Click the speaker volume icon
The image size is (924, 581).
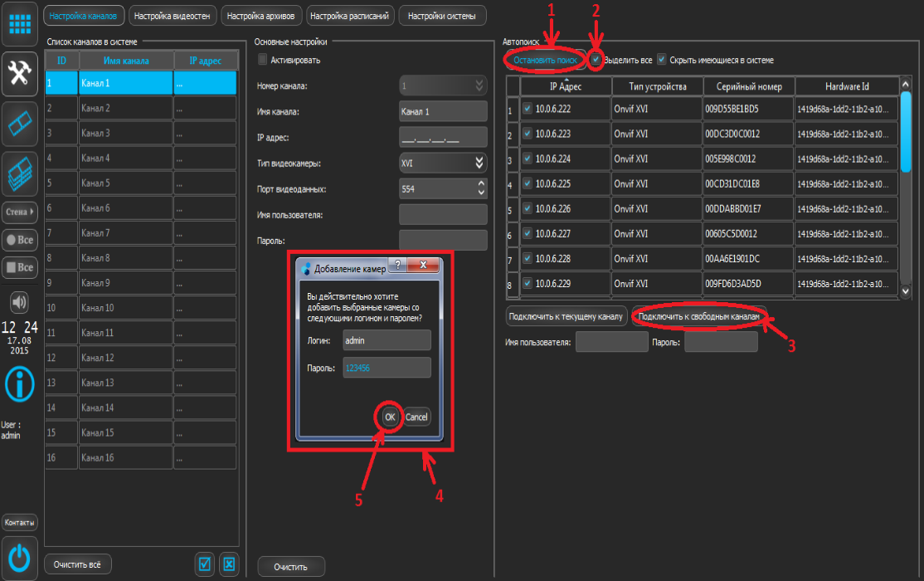(x=19, y=300)
